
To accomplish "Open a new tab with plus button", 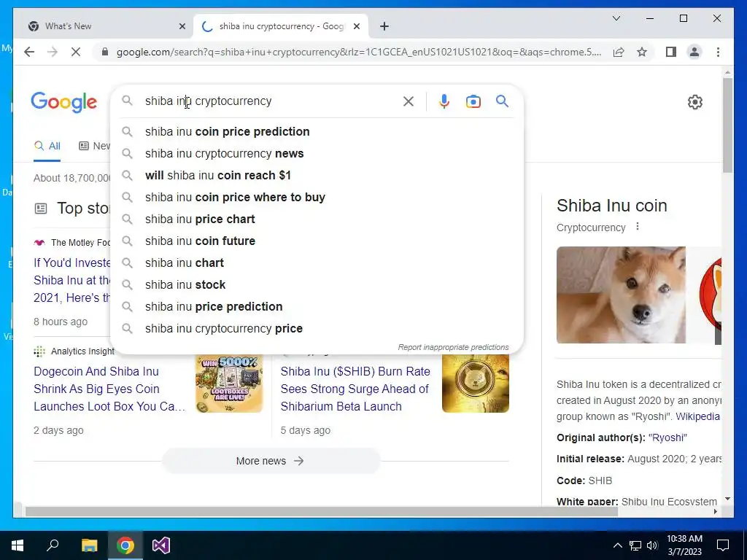I will point(384,26).
